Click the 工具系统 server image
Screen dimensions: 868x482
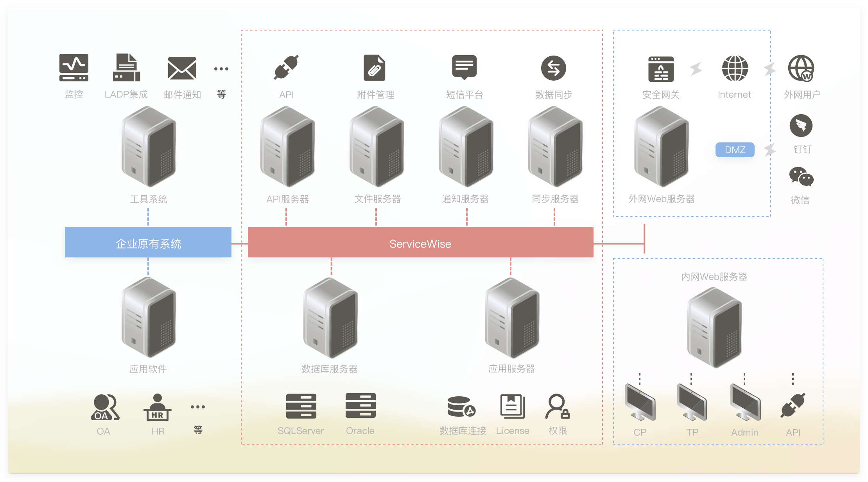point(149,147)
